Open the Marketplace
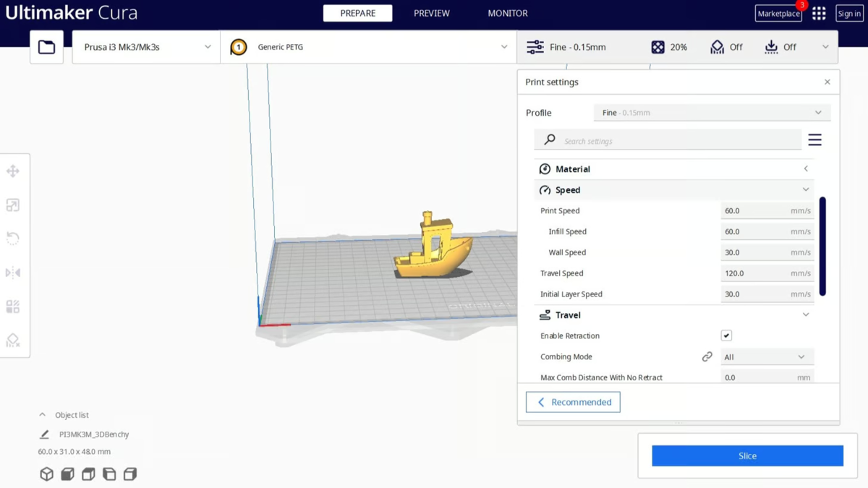The image size is (868, 488). [x=778, y=14]
